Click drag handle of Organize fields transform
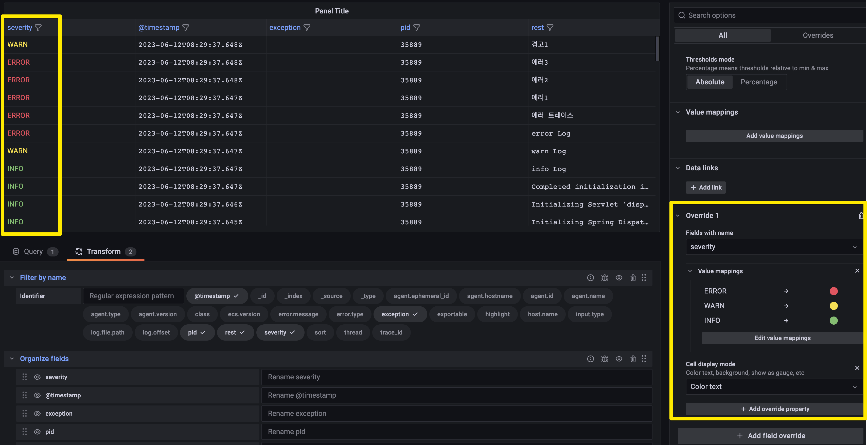The image size is (868, 445). (644, 359)
